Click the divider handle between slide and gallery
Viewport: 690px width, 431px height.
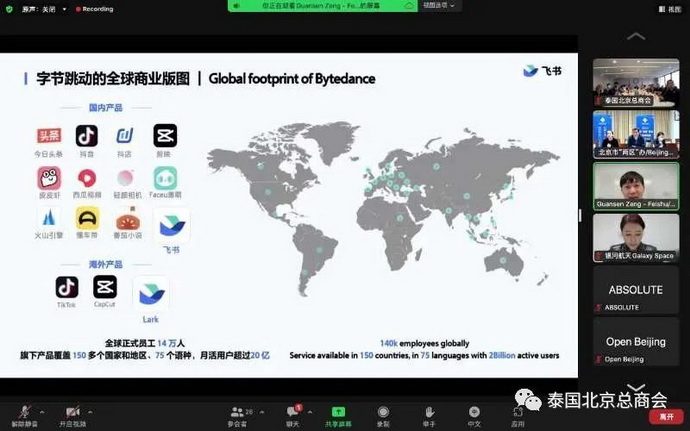click(580, 215)
